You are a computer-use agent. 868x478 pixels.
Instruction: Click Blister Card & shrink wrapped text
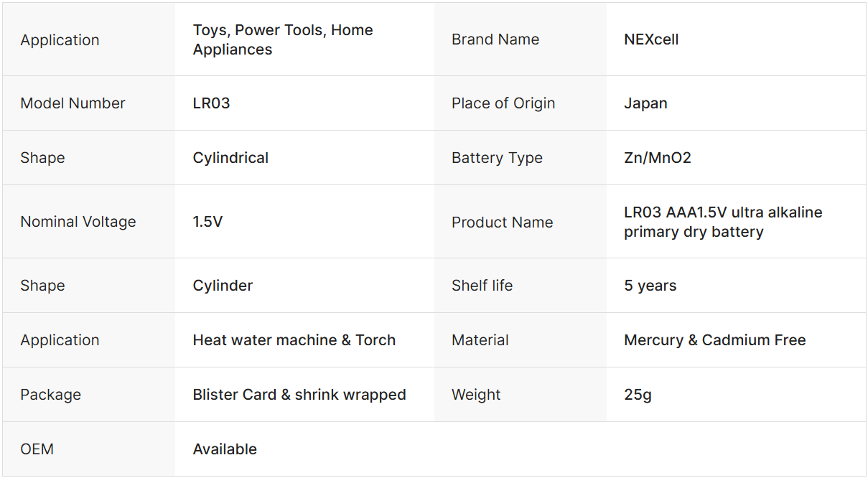point(299,395)
